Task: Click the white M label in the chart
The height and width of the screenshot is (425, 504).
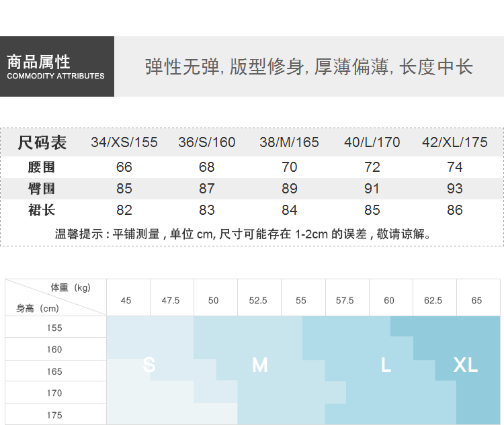Action: [x=259, y=365]
